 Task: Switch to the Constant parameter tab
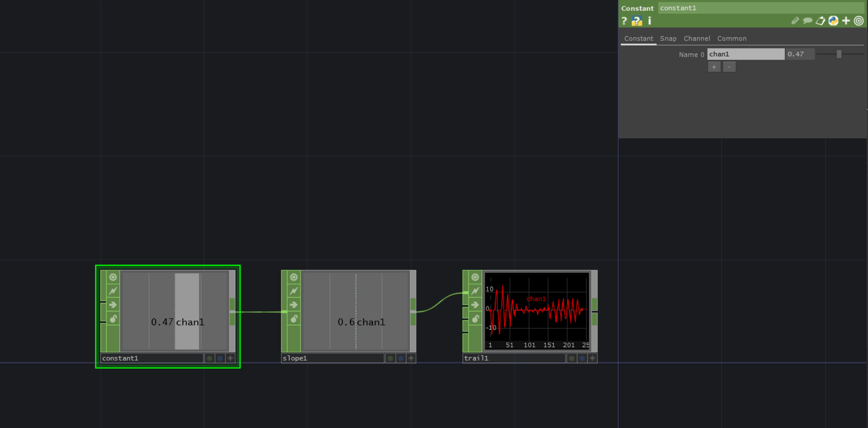638,38
